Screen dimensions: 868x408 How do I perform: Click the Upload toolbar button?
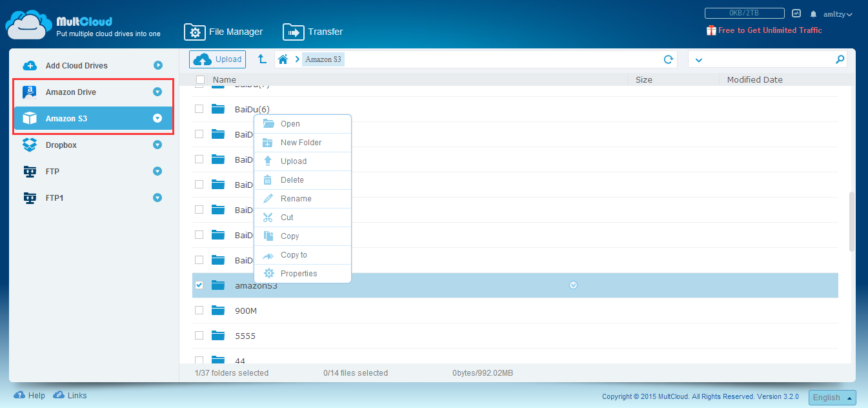[217, 59]
